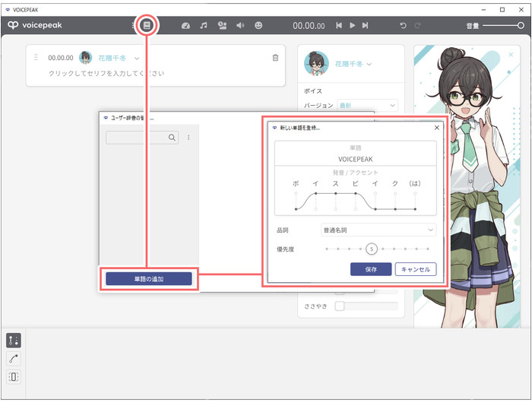
Task: Skip to previous with rewind button
Action: [x=339, y=25]
